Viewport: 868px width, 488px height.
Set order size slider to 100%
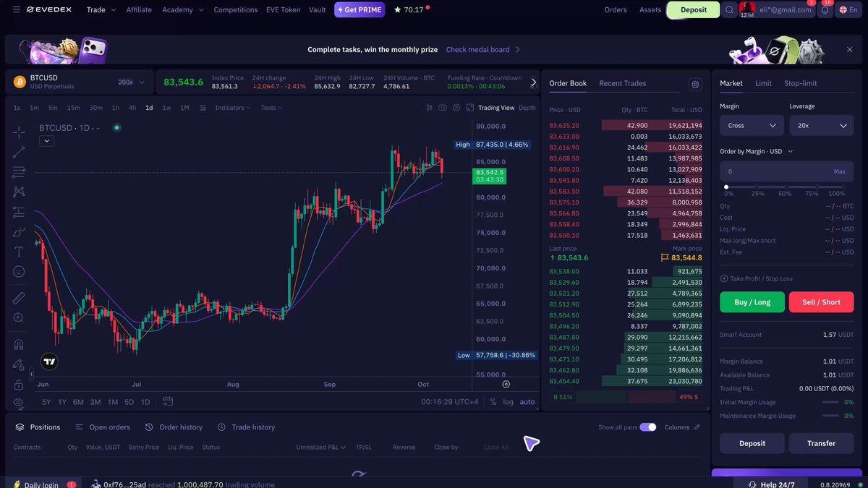coord(842,187)
